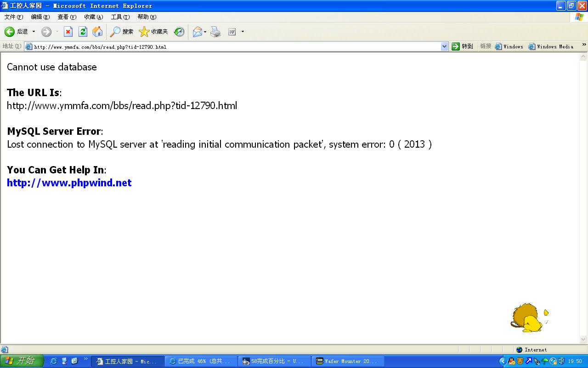Expand the links bar overflow chevron
This screenshot has width=588, height=368.
pyautogui.click(x=584, y=45)
